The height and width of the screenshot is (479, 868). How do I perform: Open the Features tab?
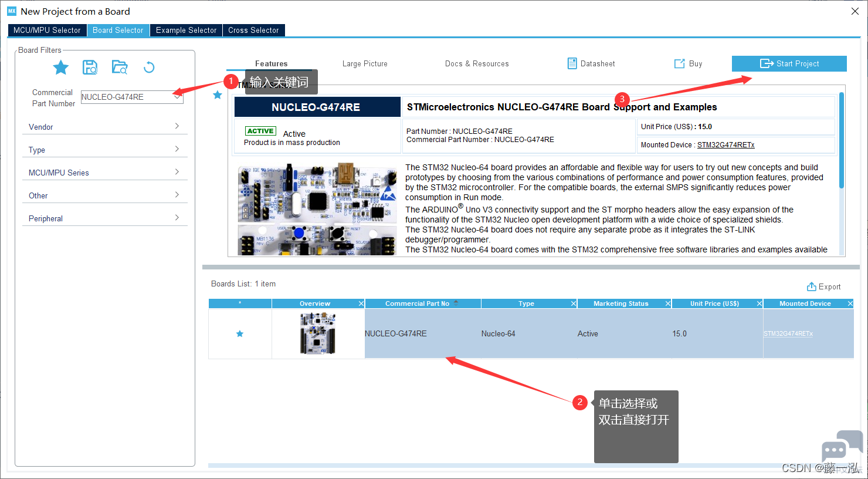(272, 63)
